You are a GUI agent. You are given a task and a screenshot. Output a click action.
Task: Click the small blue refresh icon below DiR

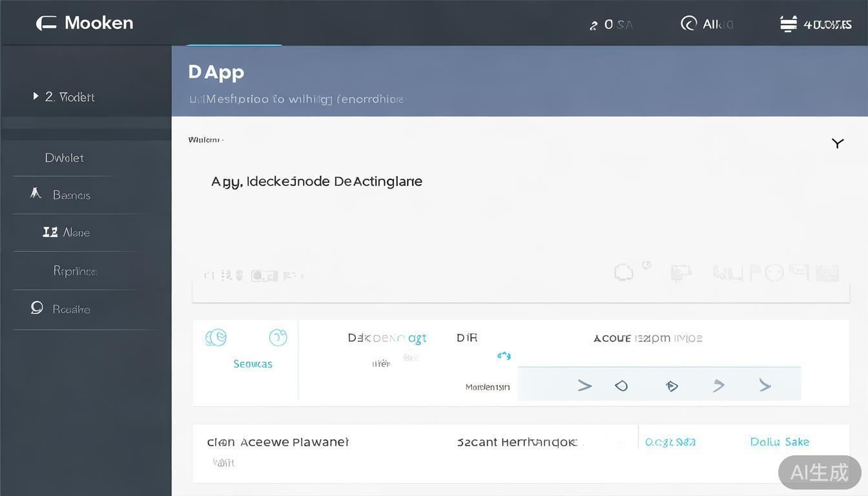coord(504,355)
